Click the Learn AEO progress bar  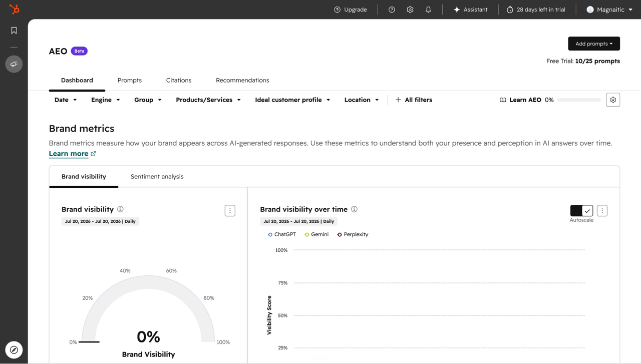tap(579, 100)
